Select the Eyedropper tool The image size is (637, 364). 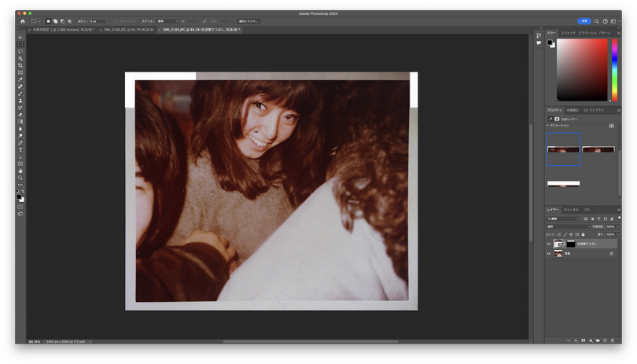pos(20,79)
